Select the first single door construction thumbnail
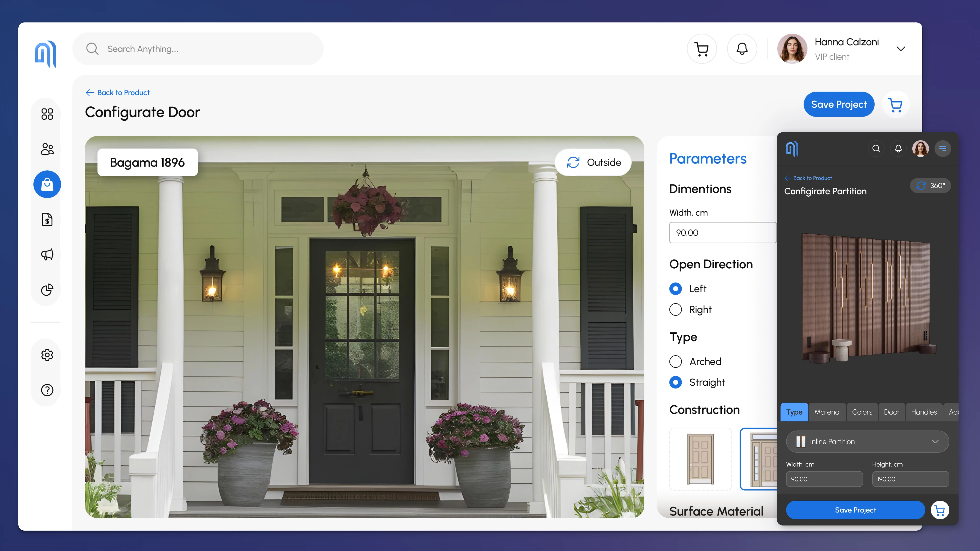Screen dimensions: 980x551 coord(700,459)
